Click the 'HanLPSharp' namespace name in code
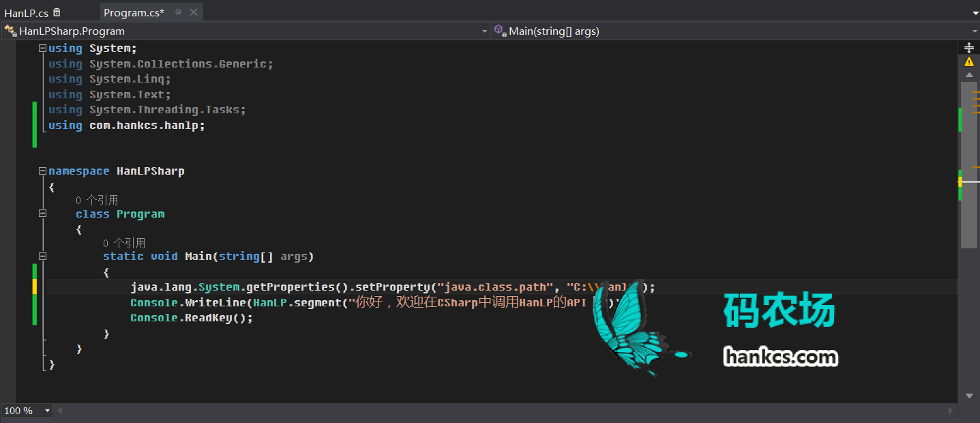The image size is (980, 423). (x=151, y=171)
